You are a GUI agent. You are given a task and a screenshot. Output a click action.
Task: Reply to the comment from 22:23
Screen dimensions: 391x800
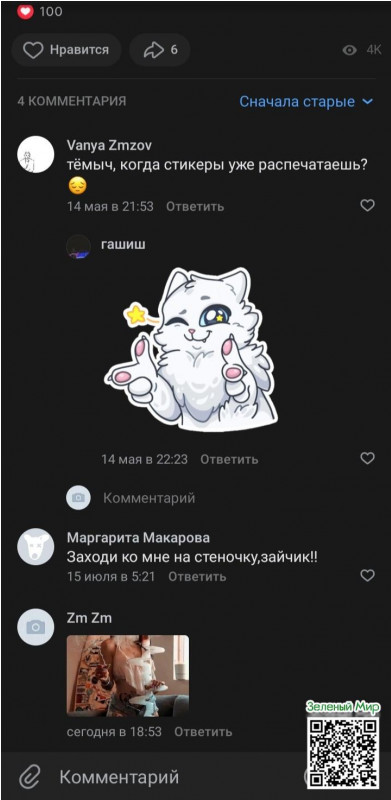(229, 459)
